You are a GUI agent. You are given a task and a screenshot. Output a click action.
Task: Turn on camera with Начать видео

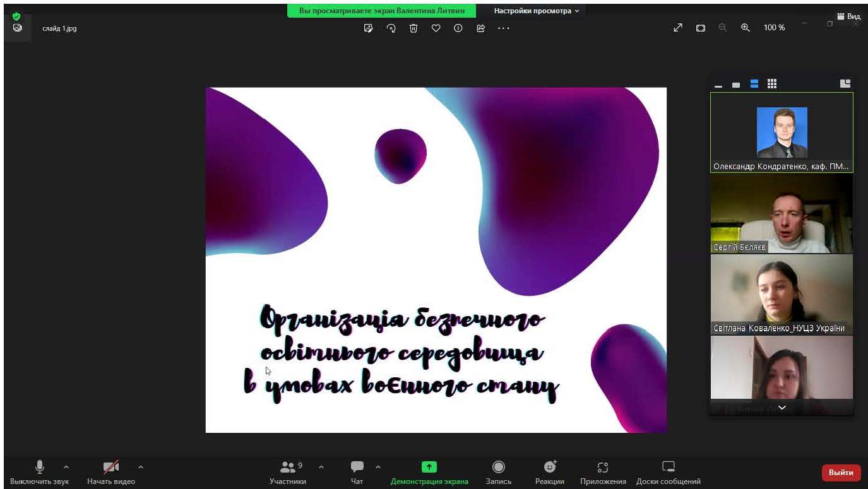111,472
